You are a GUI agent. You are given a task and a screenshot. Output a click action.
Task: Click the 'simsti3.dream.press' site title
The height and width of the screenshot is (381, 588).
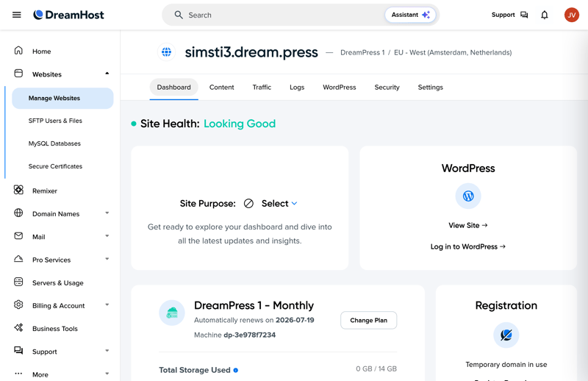[251, 52]
